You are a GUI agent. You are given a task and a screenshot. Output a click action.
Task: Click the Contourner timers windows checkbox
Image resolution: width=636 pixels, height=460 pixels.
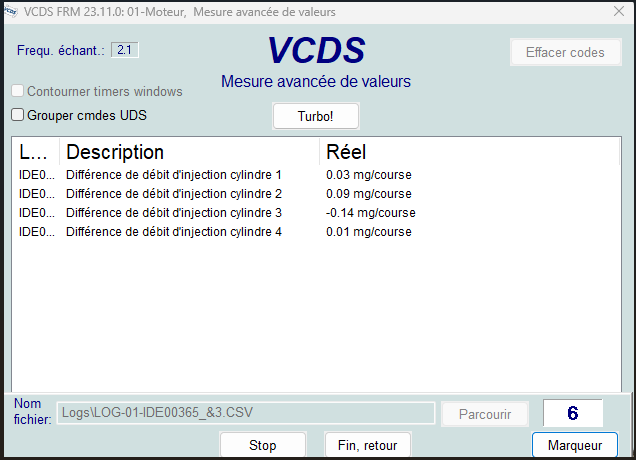click(17, 91)
